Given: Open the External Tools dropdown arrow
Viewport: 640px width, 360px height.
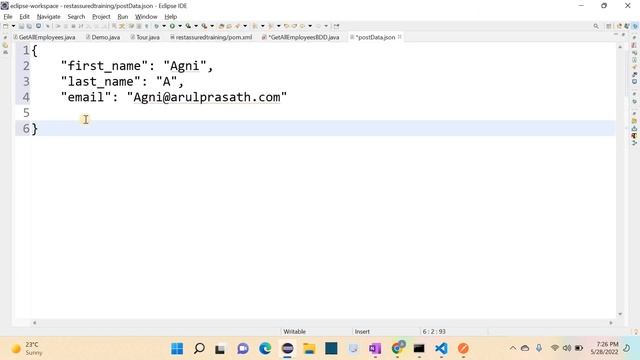Looking at the screenshot, I should [x=212, y=26].
